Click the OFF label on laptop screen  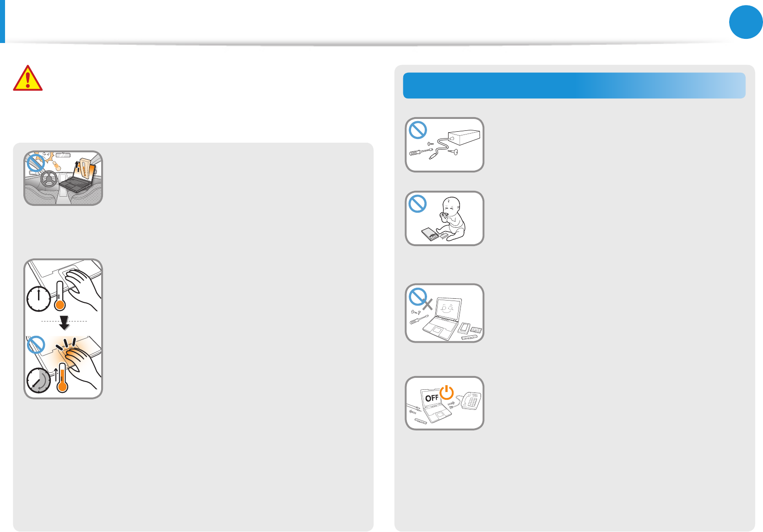click(x=432, y=398)
